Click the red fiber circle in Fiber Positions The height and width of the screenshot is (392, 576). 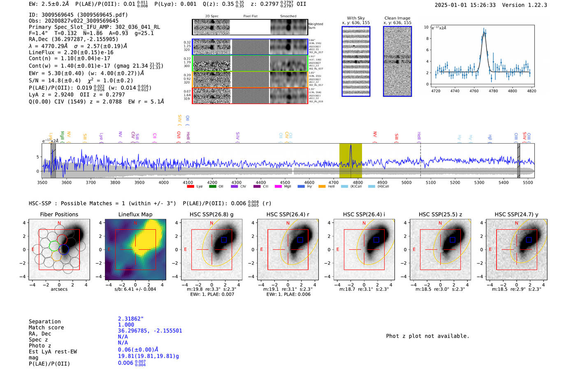pos(62,239)
